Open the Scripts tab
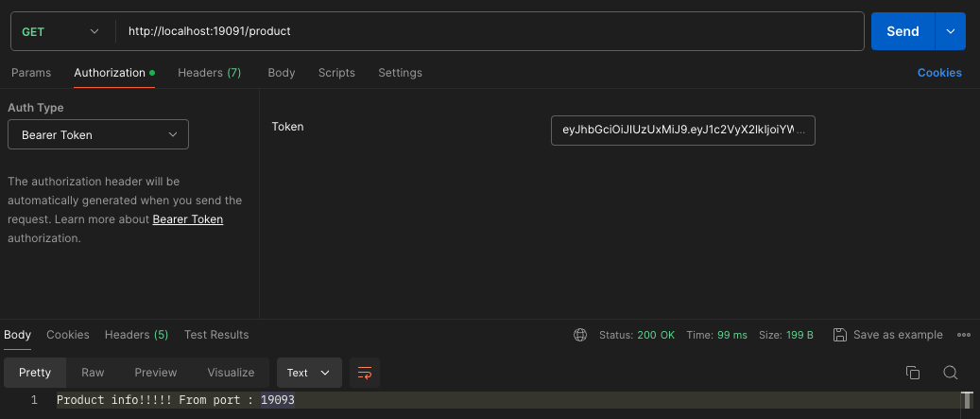The width and height of the screenshot is (980, 419). [336, 73]
